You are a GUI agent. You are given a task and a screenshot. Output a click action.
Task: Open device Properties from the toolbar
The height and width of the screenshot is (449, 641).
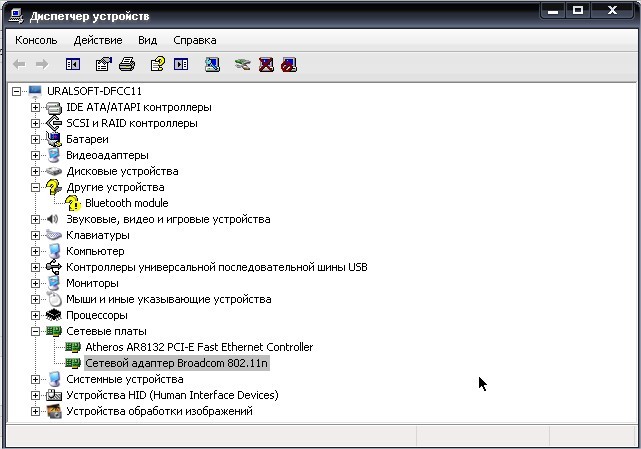103,64
